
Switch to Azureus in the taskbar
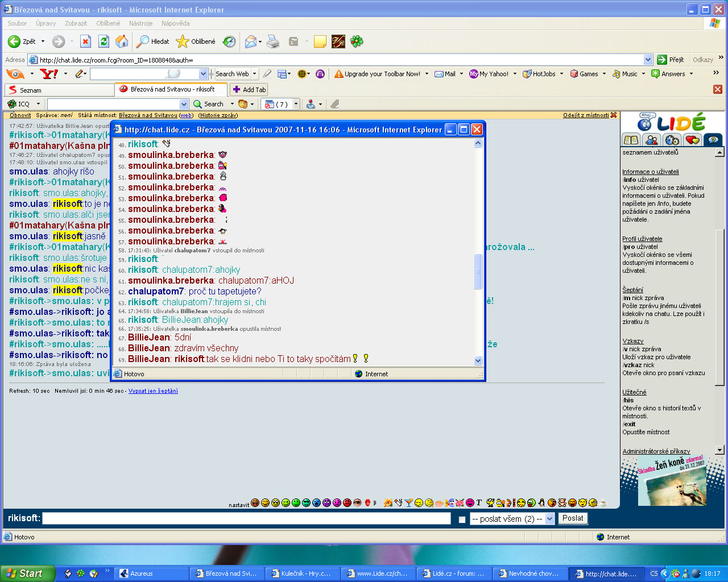151,573
